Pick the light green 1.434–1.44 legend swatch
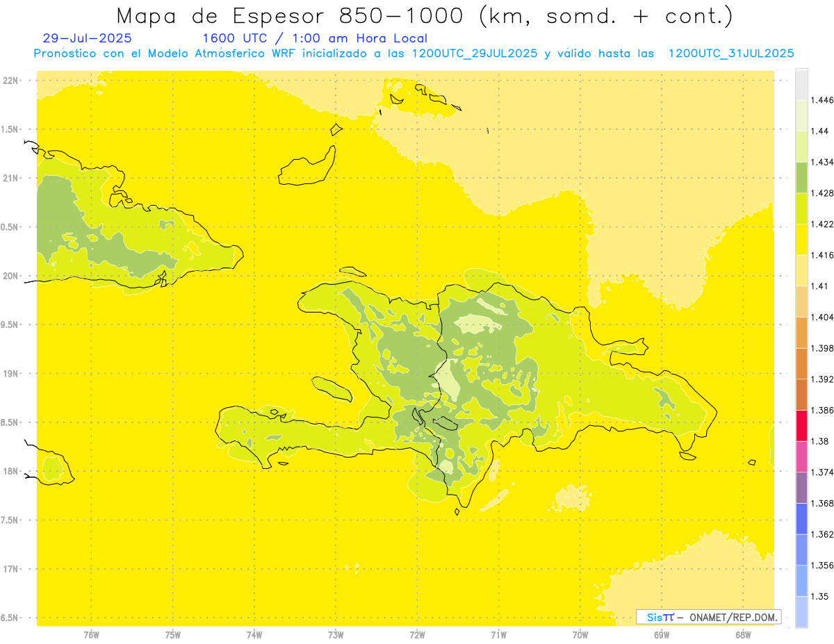 click(x=801, y=147)
